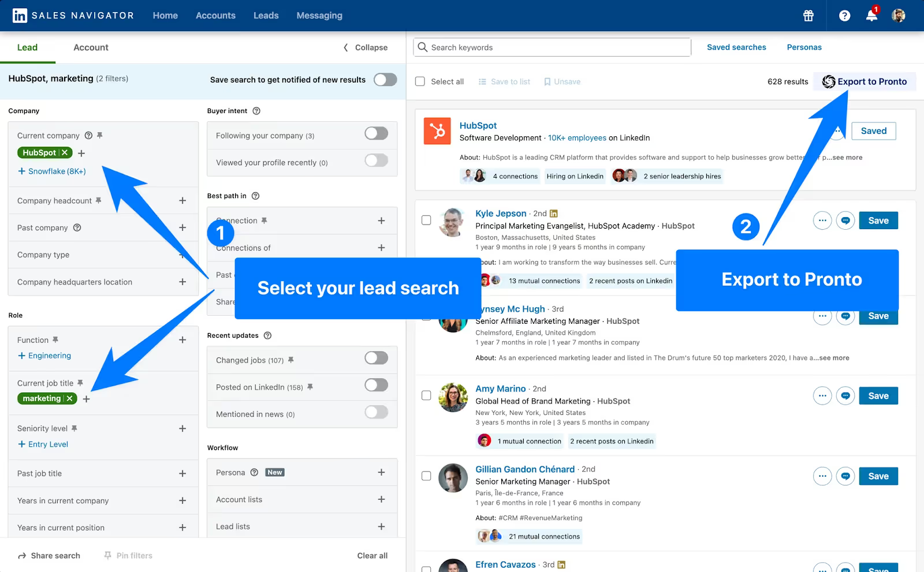Screen dimensions: 924x572
Task: Open the Leads menu
Action: [x=266, y=16]
